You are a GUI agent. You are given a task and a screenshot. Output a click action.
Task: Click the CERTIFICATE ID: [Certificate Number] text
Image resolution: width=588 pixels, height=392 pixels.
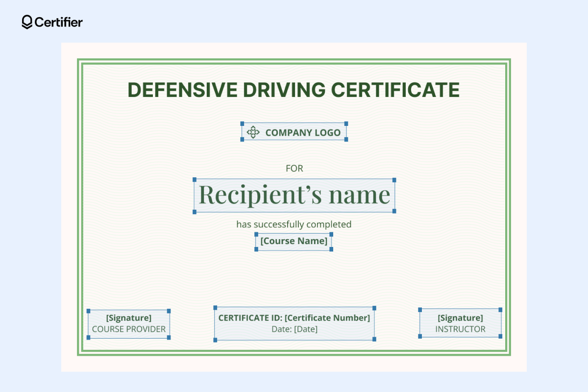click(x=294, y=318)
